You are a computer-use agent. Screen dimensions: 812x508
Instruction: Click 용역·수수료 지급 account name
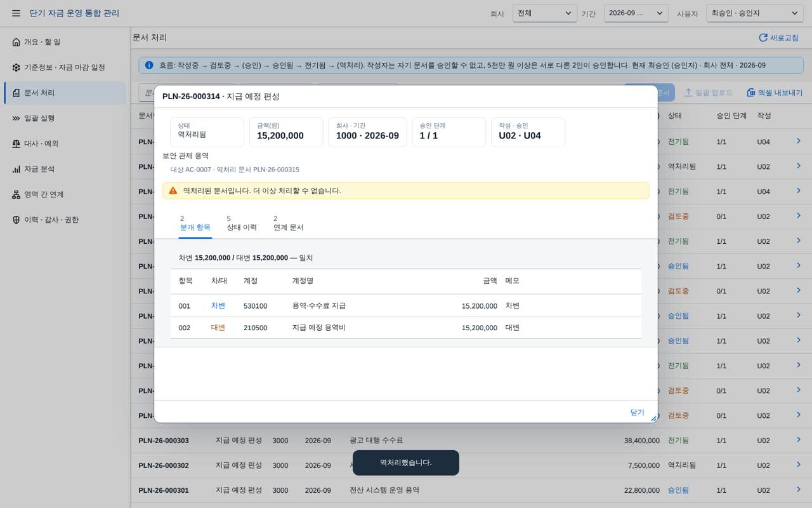click(319, 305)
